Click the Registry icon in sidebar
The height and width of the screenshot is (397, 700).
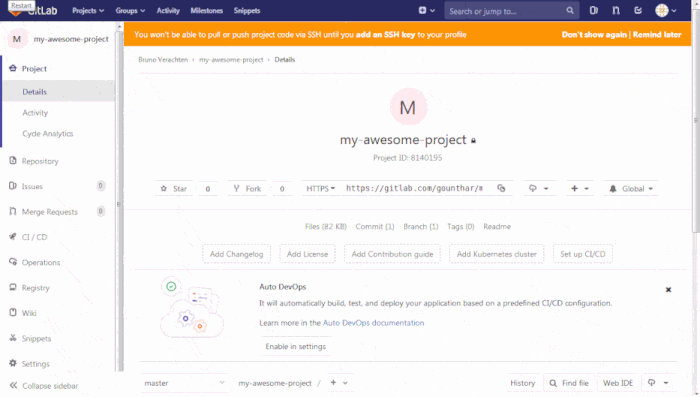(x=13, y=287)
